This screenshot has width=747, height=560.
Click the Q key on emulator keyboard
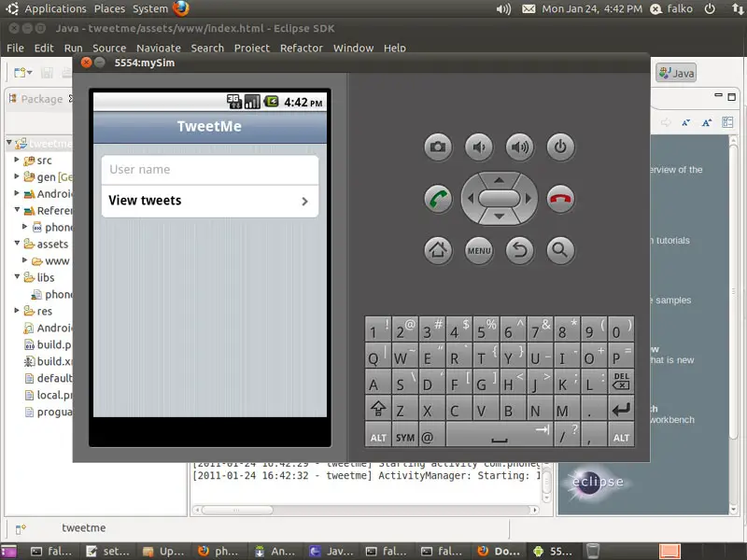(378, 356)
